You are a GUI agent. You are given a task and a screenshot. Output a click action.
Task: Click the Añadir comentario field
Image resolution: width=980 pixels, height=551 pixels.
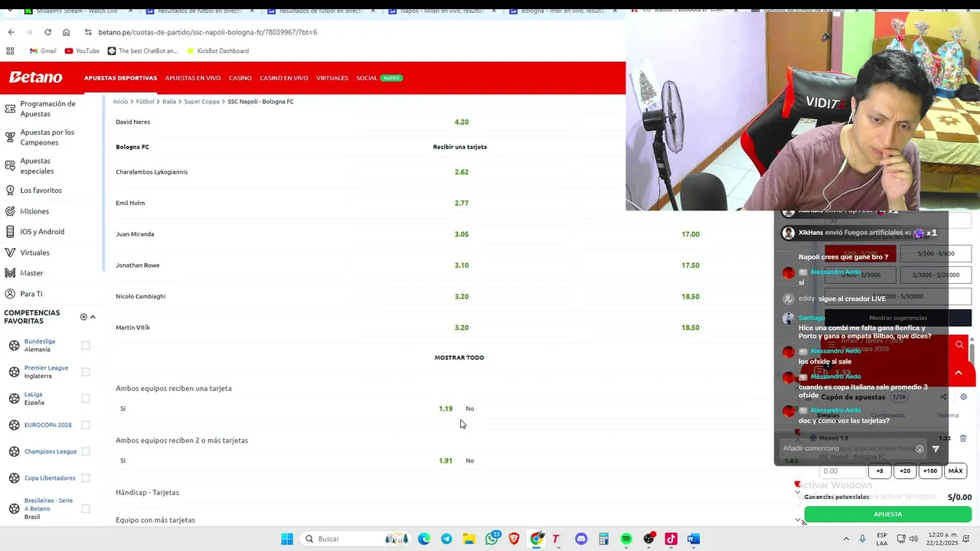pyautogui.click(x=847, y=448)
